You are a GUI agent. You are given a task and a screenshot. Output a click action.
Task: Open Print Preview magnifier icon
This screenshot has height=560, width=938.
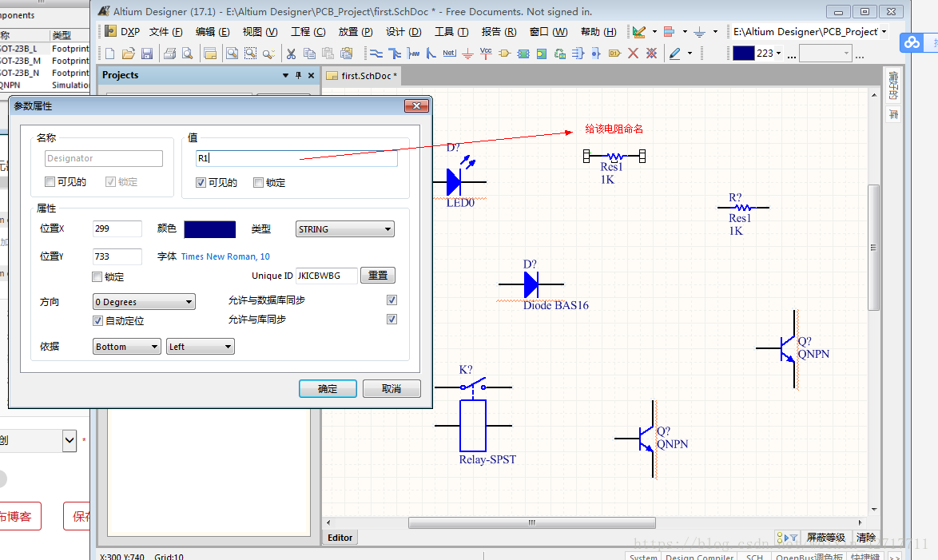click(187, 54)
